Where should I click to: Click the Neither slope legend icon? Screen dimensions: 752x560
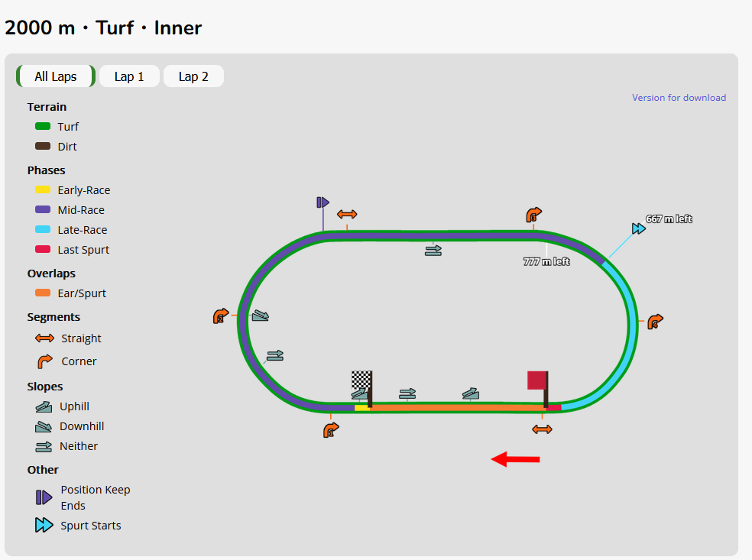pos(44,446)
